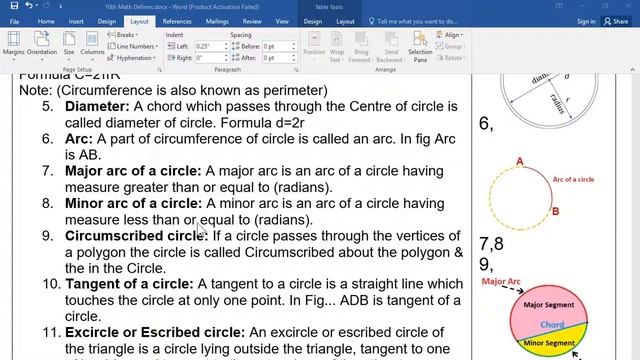Click the heading 'Minor arc of a circle:'
Screen dimensions: 640x360
[133, 203]
